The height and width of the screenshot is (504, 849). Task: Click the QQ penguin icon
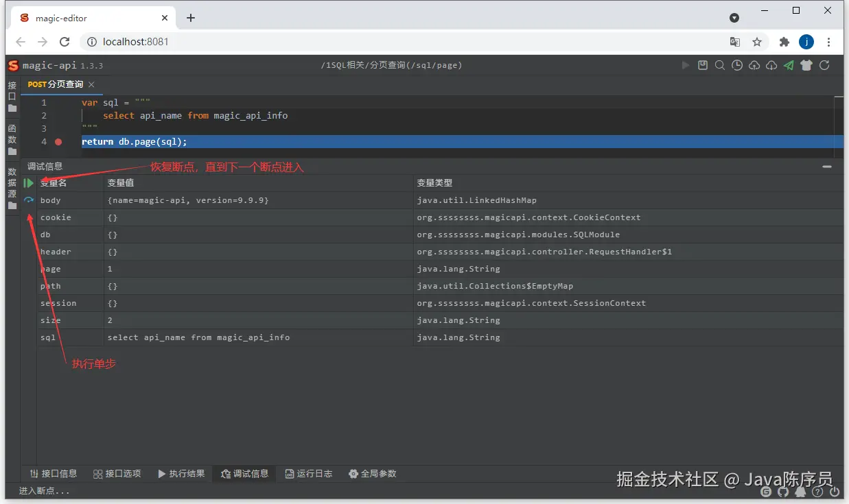[800, 492]
